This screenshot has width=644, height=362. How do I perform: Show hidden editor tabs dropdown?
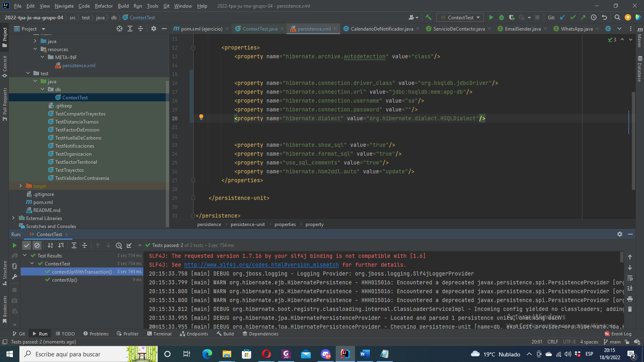[x=619, y=29]
